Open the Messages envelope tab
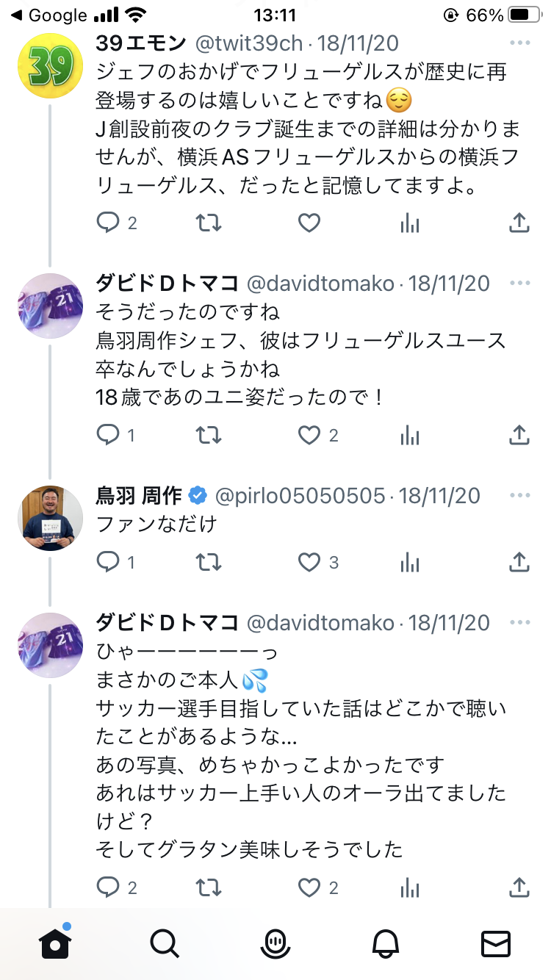 pyautogui.click(x=495, y=943)
